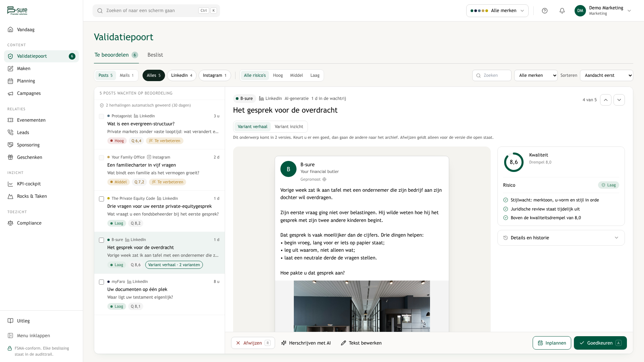Tick checkbox for evergreen-structuur post
This screenshot has height=362, width=644.
101,116
